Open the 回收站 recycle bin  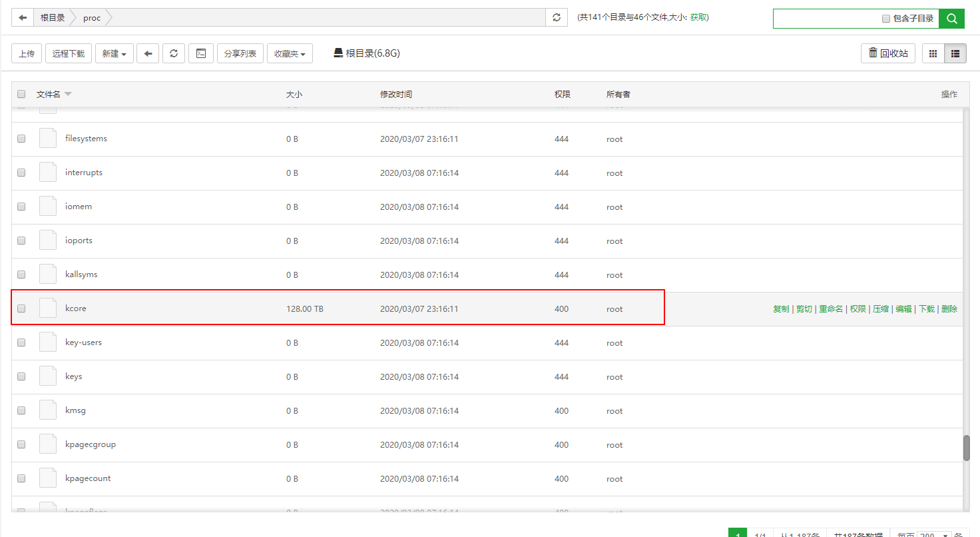[x=888, y=53]
